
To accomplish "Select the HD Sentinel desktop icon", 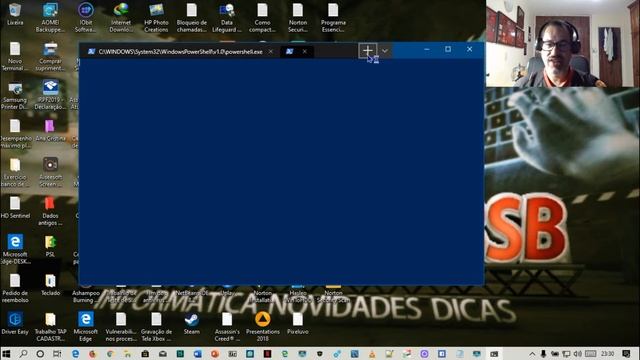I will 15,207.
